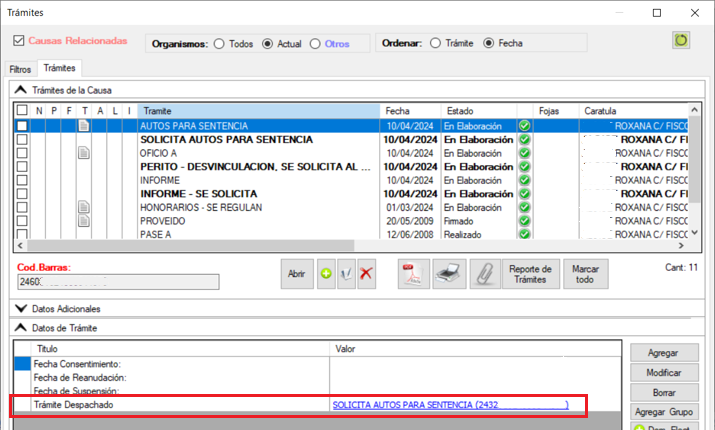Click the green refresh icon at top right
This screenshot has width=715, height=430.
(682, 40)
